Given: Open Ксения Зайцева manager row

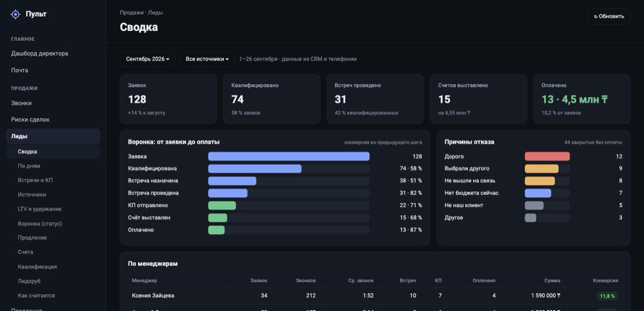Looking at the screenshot, I should (375, 295).
